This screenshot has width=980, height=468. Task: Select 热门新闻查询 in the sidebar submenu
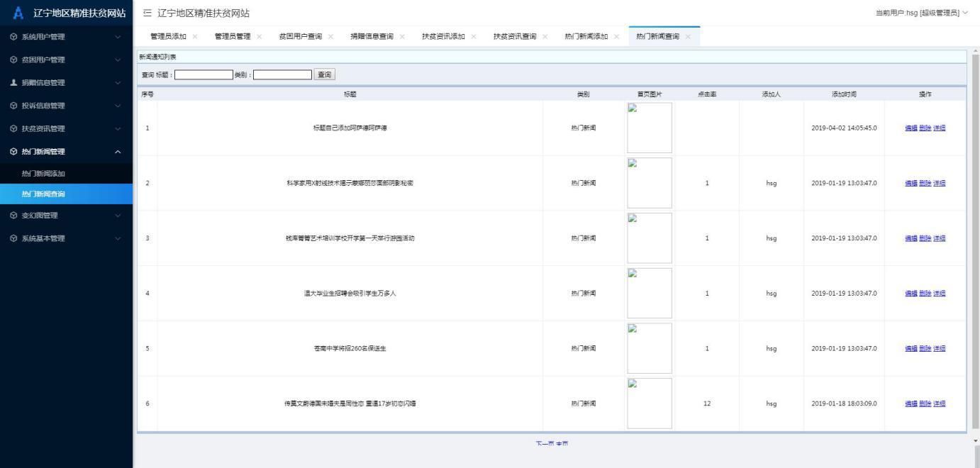pyautogui.click(x=66, y=194)
